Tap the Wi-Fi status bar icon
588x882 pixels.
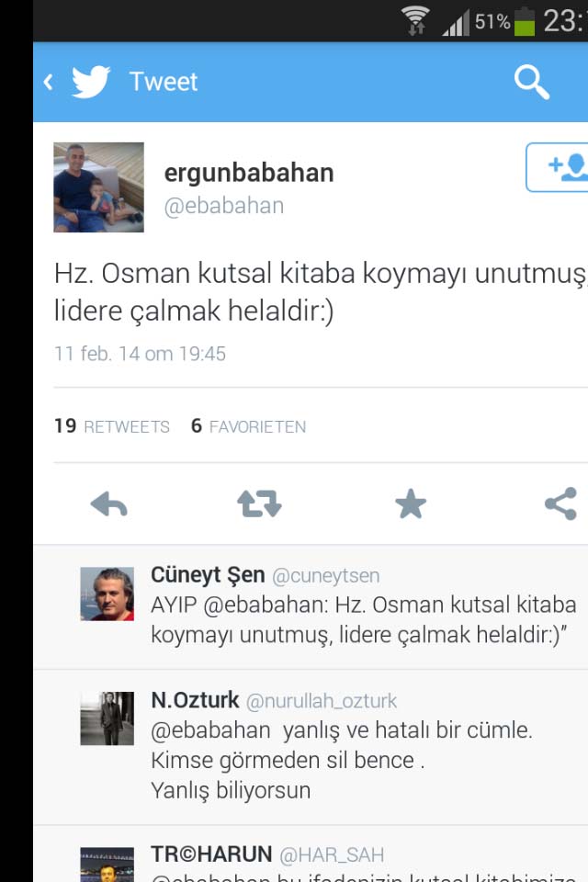pyautogui.click(x=415, y=20)
